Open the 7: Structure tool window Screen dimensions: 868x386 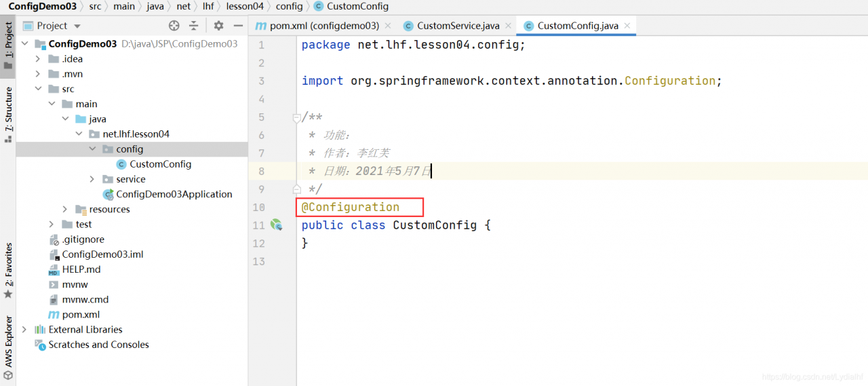8,114
